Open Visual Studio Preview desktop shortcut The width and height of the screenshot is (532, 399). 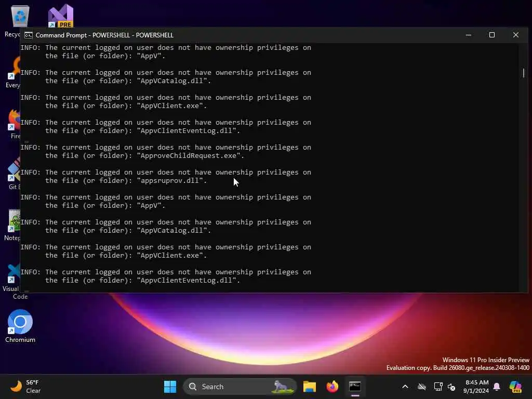tap(61, 16)
